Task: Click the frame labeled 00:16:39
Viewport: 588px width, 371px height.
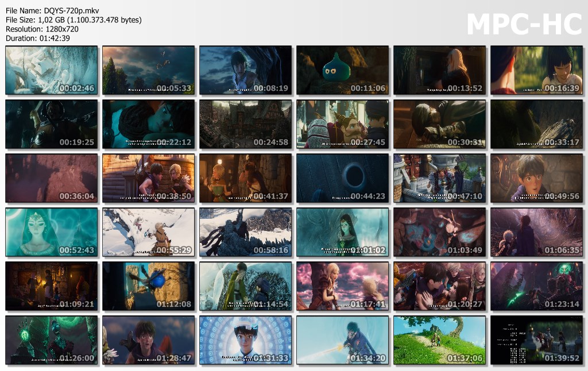Action: pyautogui.click(x=537, y=70)
